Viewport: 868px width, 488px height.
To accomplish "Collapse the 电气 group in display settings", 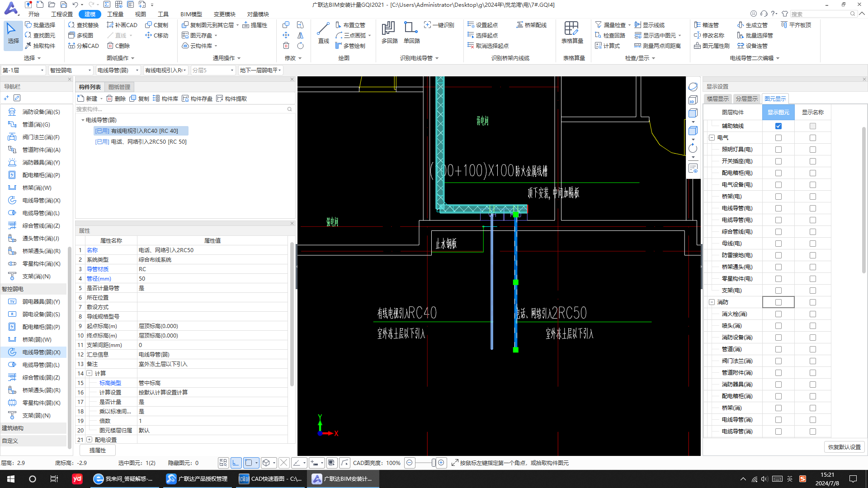I will click(x=712, y=138).
